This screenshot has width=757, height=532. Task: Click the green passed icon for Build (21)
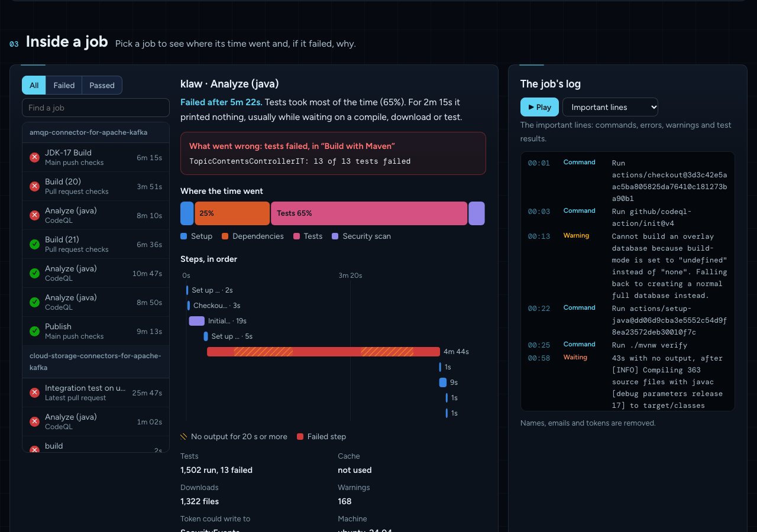[34, 244]
